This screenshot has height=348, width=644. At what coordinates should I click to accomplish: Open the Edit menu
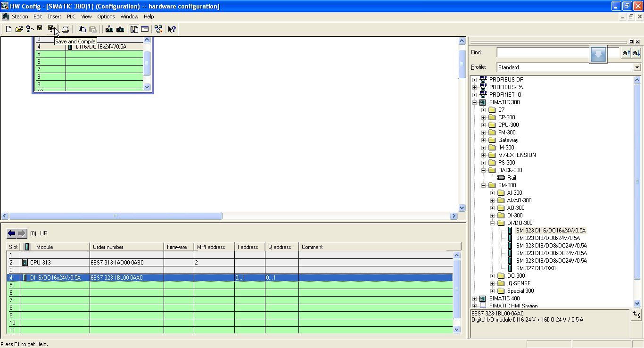pyautogui.click(x=38, y=17)
